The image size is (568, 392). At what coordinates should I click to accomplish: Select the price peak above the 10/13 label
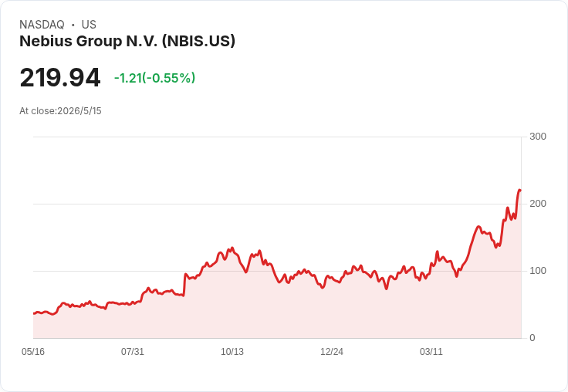[x=232, y=248]
